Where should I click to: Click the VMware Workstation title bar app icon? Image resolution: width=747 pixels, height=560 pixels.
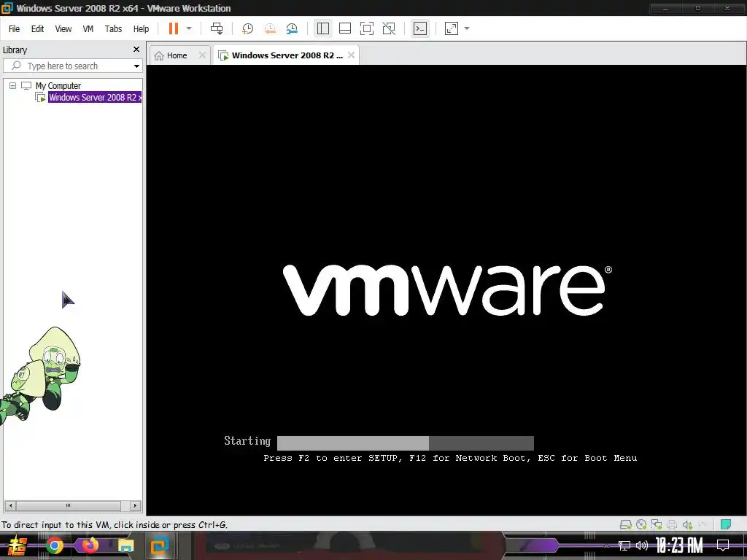(x=7, y=8)
